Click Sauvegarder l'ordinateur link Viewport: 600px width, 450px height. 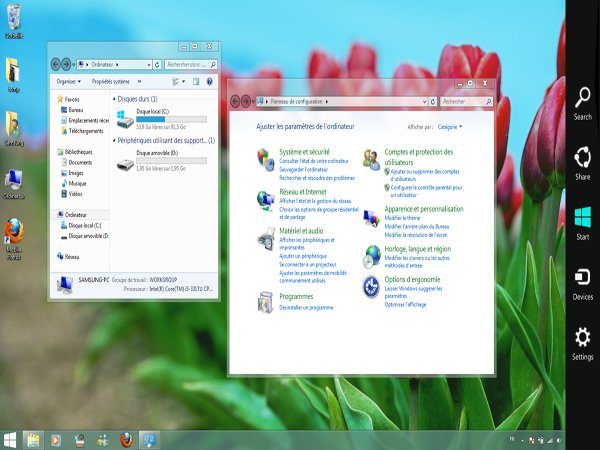[x=303, y=169]
